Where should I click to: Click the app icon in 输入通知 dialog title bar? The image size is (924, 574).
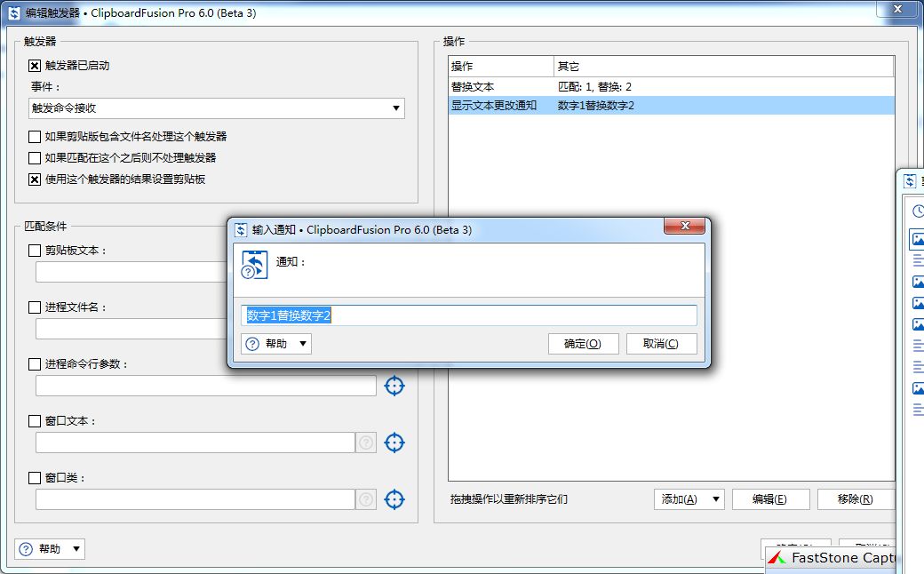tap(241, 230)
